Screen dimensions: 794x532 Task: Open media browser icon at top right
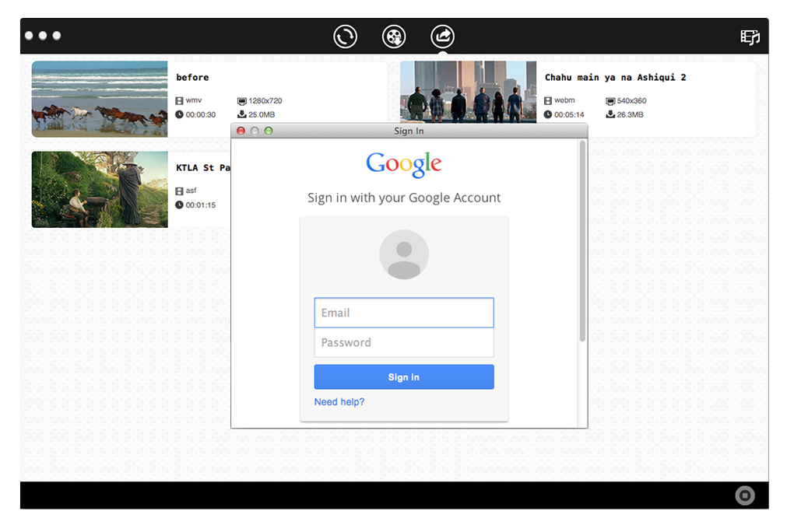(x=750, y=37)
